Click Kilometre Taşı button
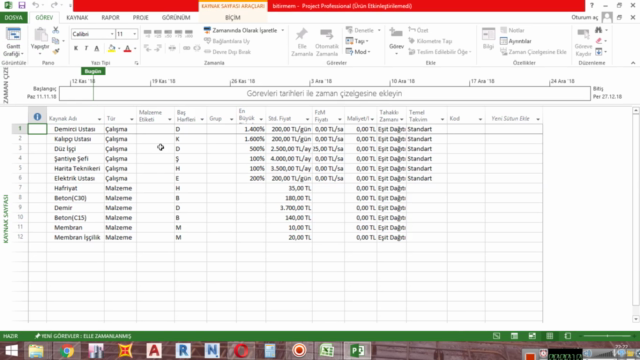The height and width of the screenshot is (360, 640). [x=430, y=41]
